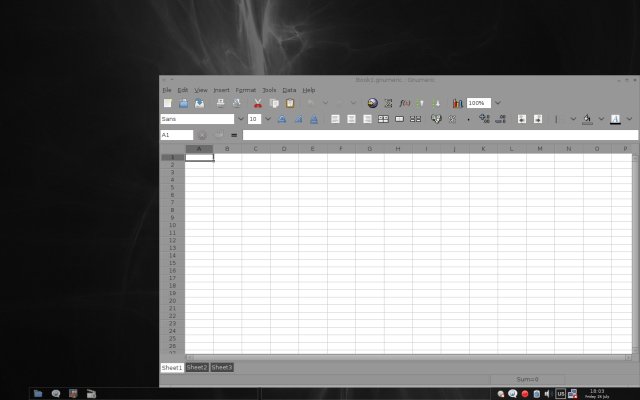Click the equals sign enter-formula button
Viewport: 640px width, 400px height.
233,135
